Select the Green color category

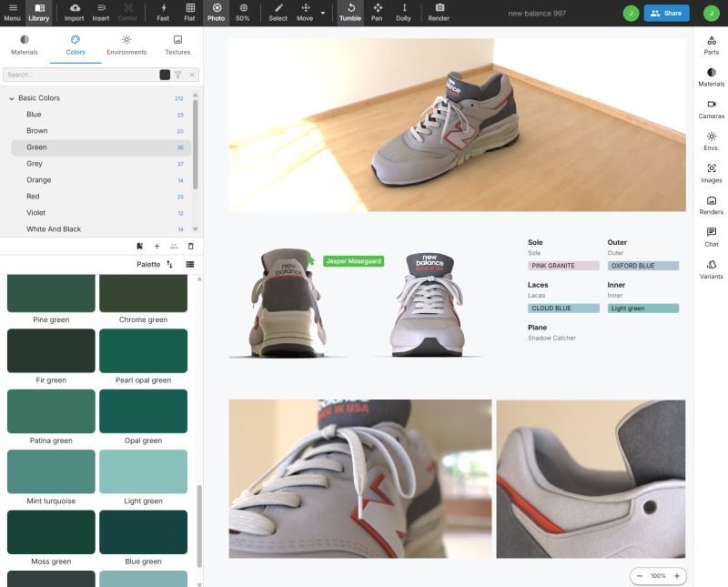[x=35, y=147]
